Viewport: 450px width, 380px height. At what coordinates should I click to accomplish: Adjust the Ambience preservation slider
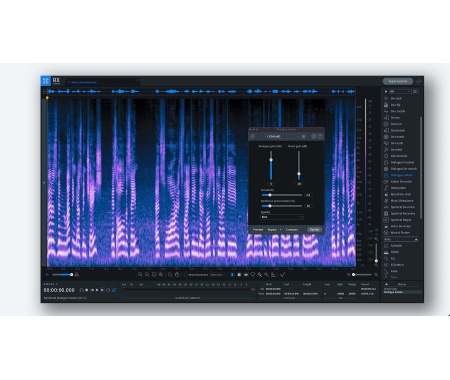[x=282, y=206]
